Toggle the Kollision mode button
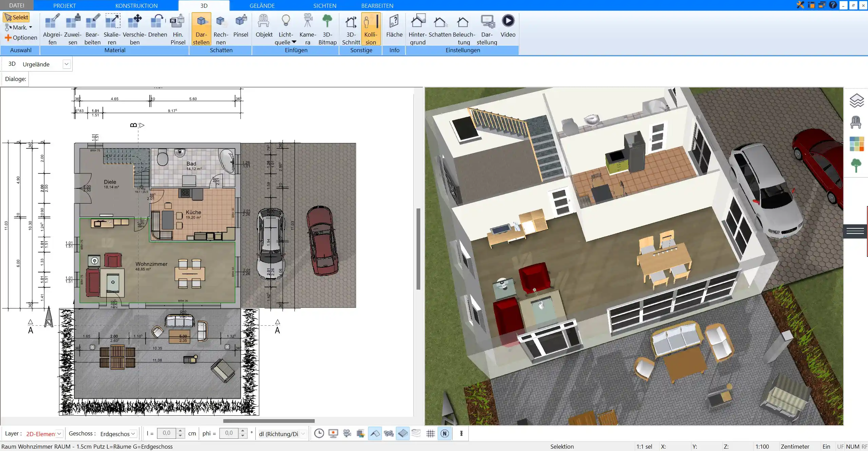 [x=371, y=29]
